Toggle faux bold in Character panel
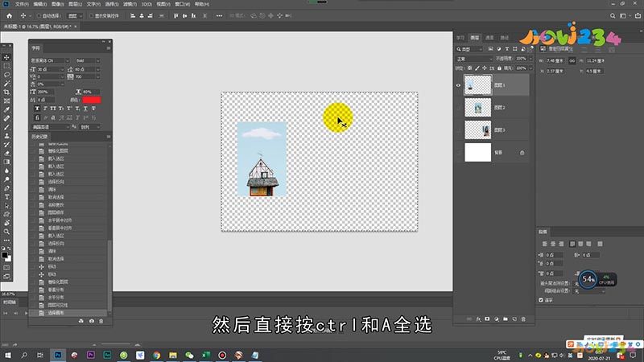Screen dimensions: 644x362 click(37, 109)
